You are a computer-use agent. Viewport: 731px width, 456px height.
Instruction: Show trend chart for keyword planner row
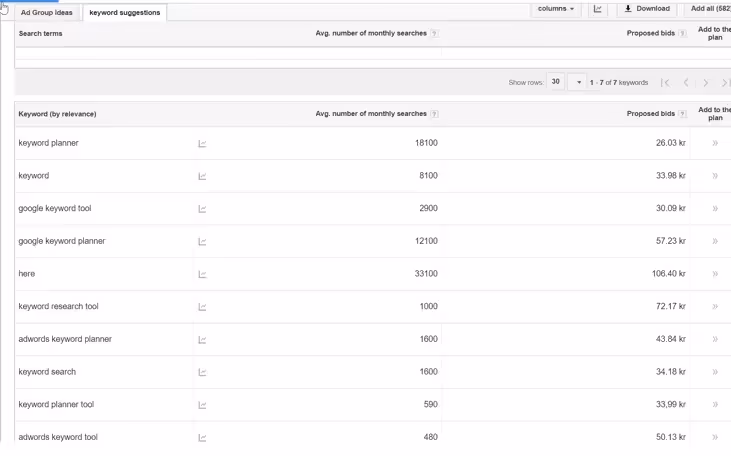point(202,144)
